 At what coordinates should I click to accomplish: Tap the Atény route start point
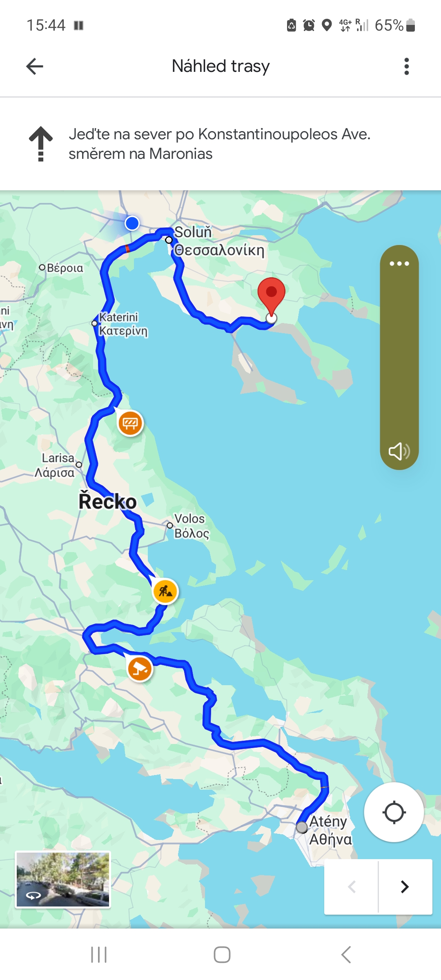[x=302, y=827]
